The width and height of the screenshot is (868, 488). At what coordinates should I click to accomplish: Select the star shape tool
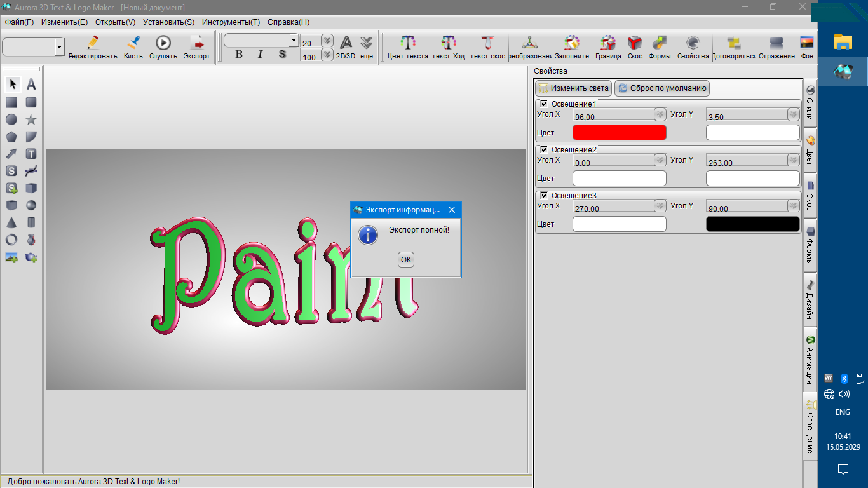pyautogui.click(x=31, y=119)
